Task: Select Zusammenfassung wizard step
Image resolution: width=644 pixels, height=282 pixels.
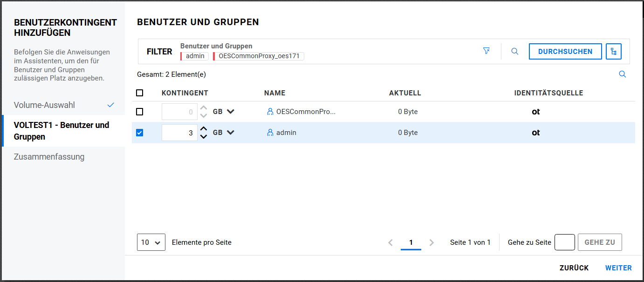Action: click(x=49, y=157)
